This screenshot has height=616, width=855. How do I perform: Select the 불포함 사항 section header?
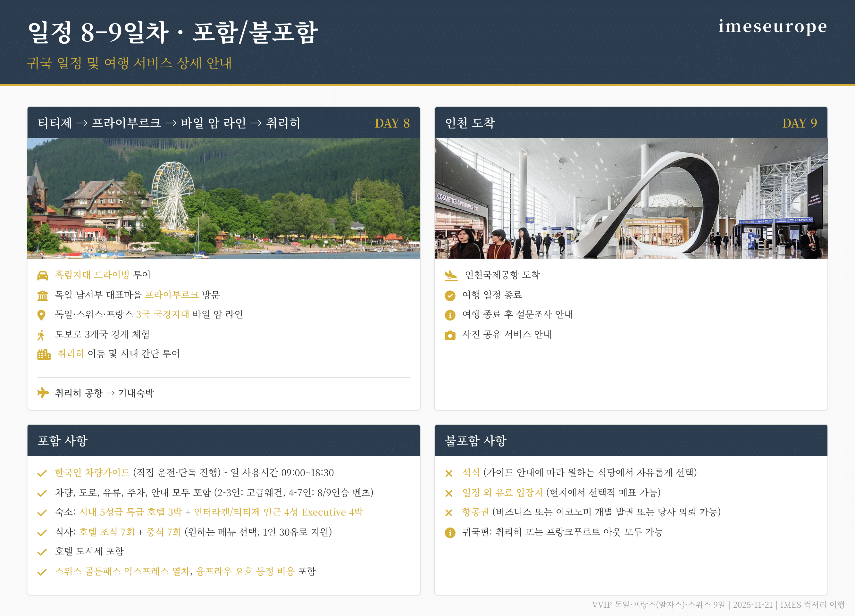(x=475, y=440)
